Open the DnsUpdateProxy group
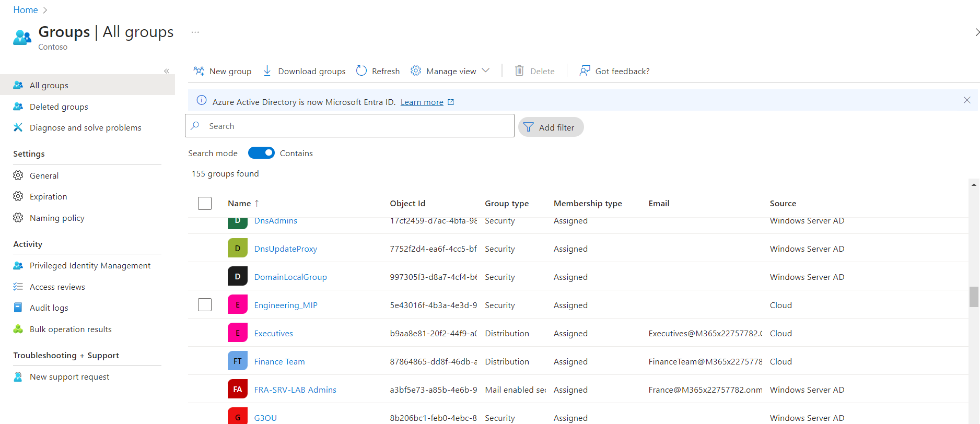980x424 pixels. click(285, 249)
